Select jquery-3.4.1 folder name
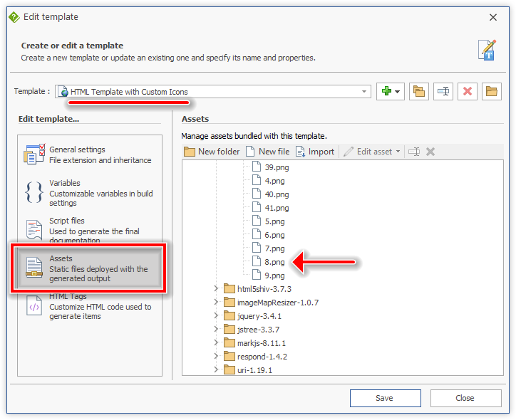This screenshot has height=420, width=516. [259, 316]
